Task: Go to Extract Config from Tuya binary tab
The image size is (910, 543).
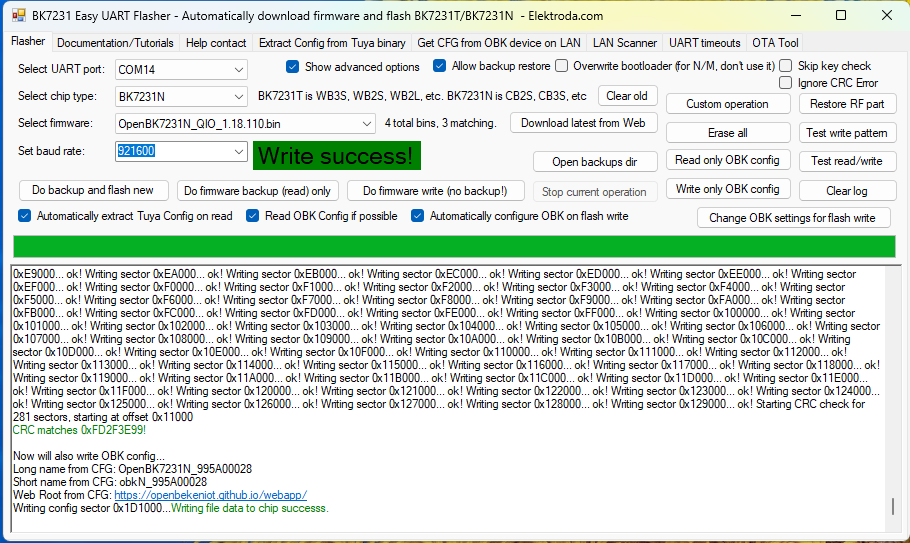Action: pyautogui.click(x=332, y=43)
